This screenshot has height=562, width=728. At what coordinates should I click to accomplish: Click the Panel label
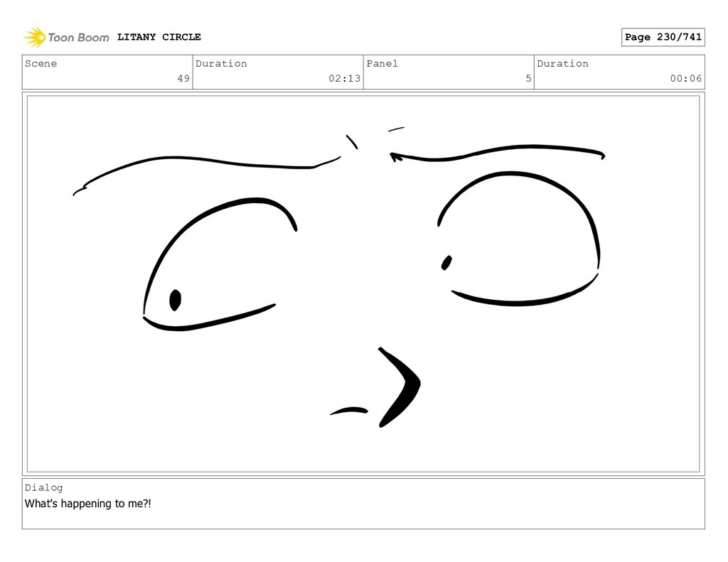click(x=382, y=63)
